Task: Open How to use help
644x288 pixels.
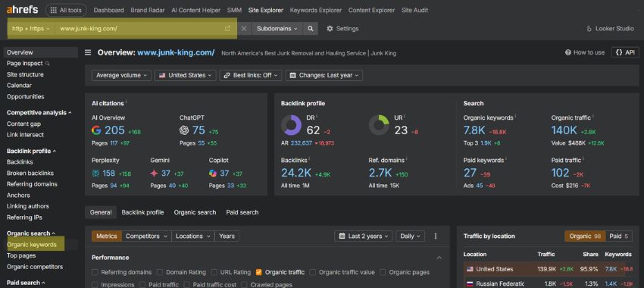Action: [x=585, y=52]
